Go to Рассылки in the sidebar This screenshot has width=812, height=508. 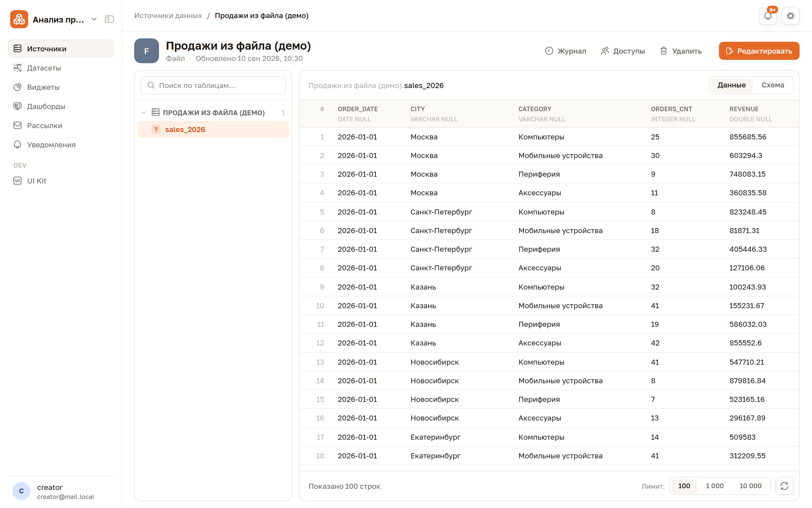tap(61, 125)
